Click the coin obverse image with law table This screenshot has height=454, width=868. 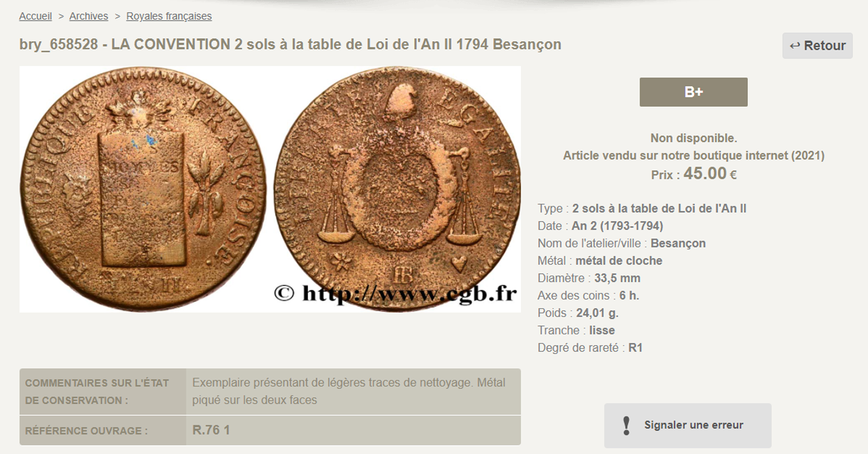(x=143, y=189)
